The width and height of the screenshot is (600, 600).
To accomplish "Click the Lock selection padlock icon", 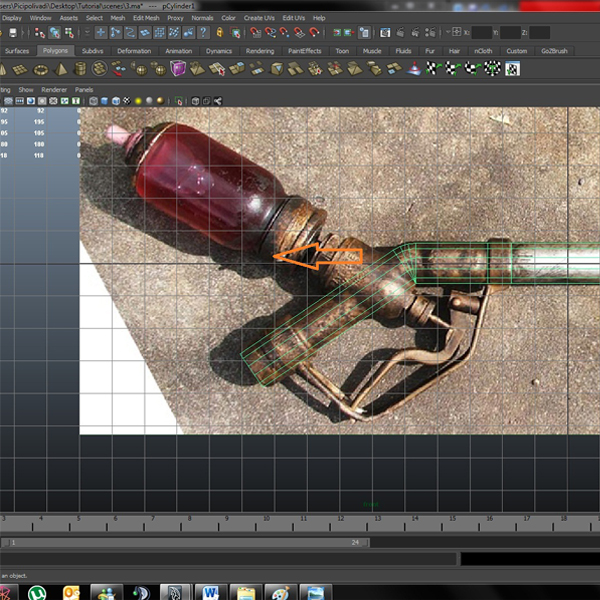I will (x=220, y=33).
